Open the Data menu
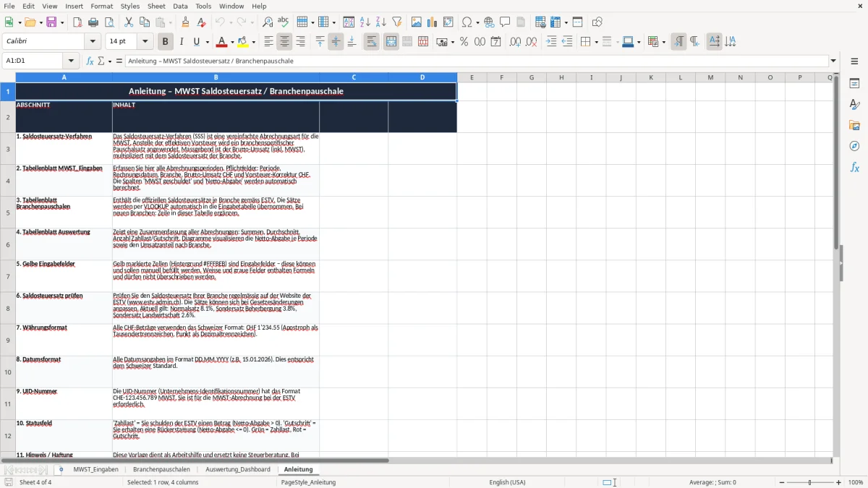Screen dimensions: 868x488 (x=180, y=6)
